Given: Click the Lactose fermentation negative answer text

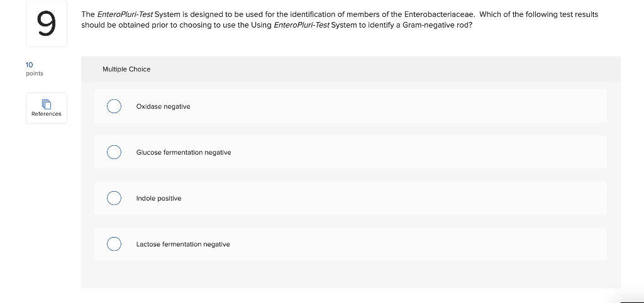Looking at the screenshot, I should [183, 245].
